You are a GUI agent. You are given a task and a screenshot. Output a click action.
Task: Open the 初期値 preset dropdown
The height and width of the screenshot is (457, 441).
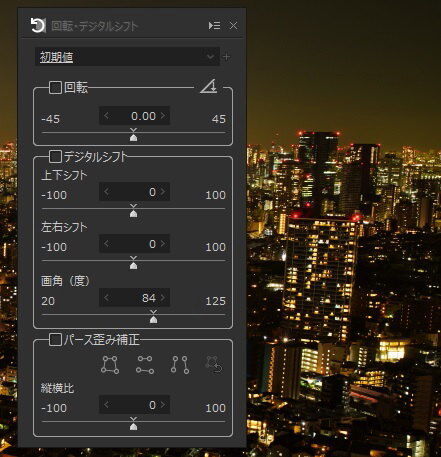[x=127, y=57]
